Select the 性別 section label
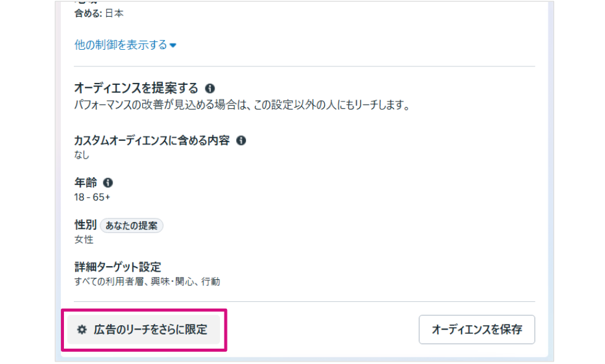 (x=85, y=225)
